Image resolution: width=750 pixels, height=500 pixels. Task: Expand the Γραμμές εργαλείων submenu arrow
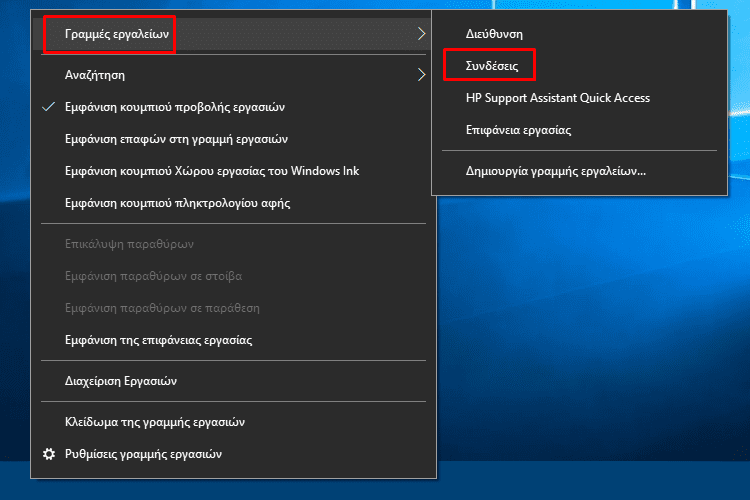point(421,33)
